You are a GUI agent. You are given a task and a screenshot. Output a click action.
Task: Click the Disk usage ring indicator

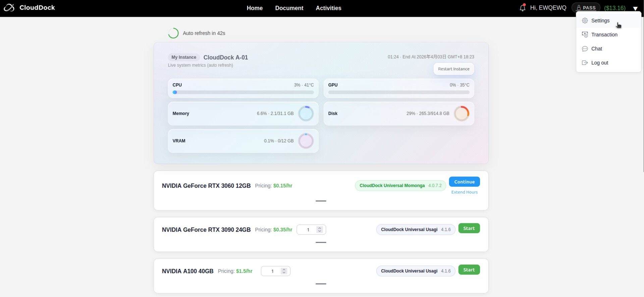462,114
